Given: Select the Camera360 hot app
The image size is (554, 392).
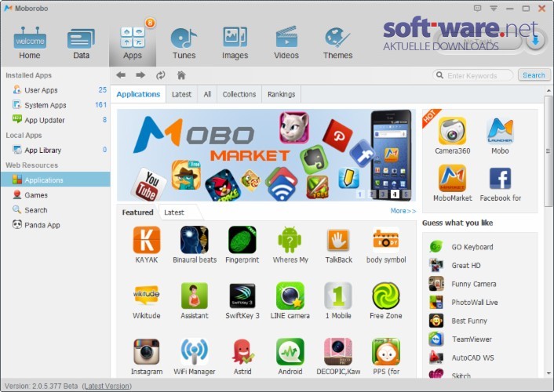Looking at the screenshot, I should (452, 131).
